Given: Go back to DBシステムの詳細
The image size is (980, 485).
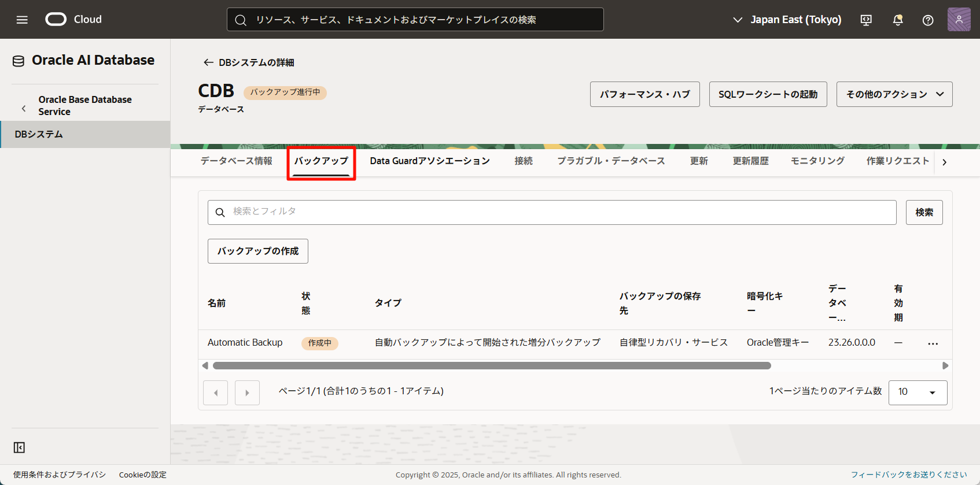Looking at the screenshot, I should [249, 62].
